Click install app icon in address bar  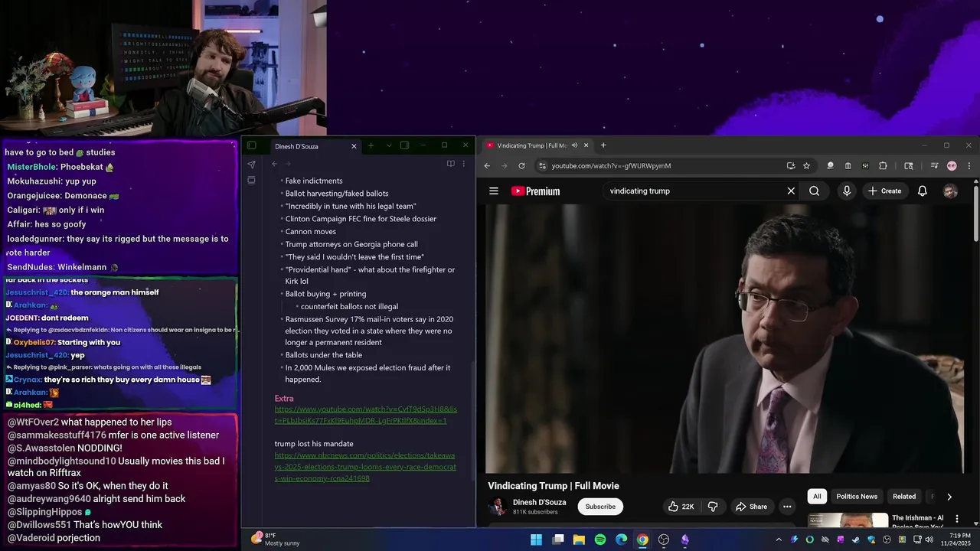pos(791,166)
